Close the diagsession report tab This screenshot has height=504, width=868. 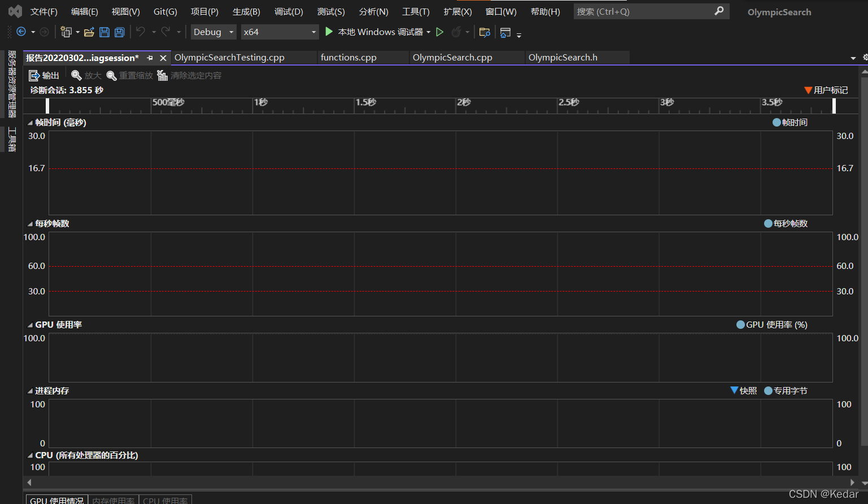pos(163,58)
